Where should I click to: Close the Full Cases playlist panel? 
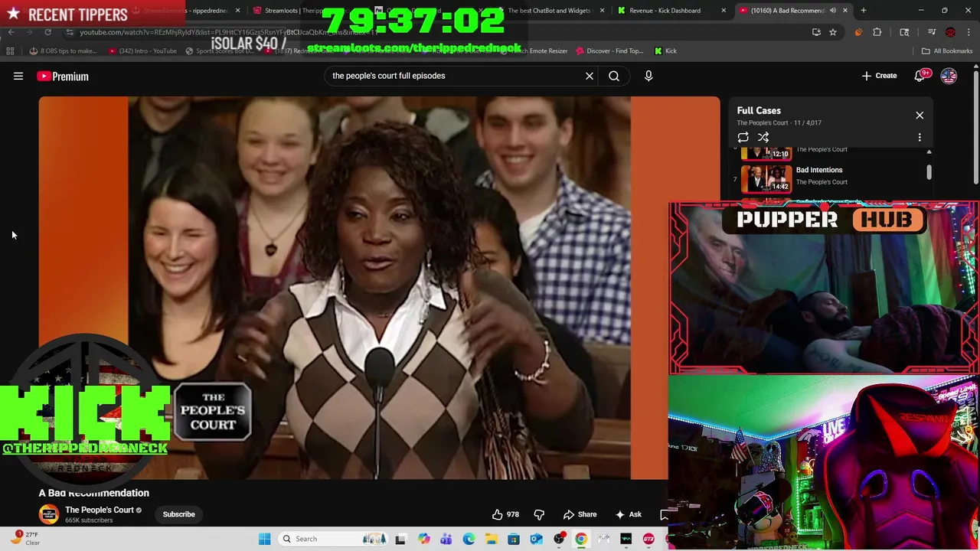coord(920,115)
